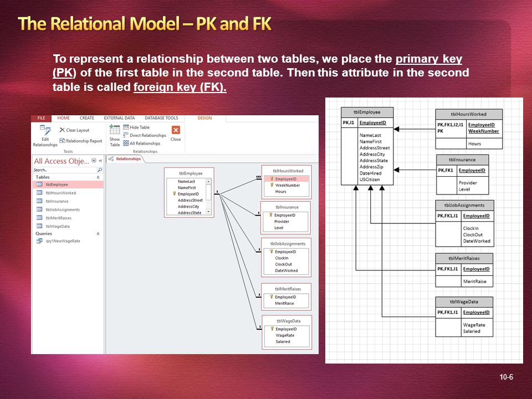The image size is (532, 399).
Task: Click the tblEmployee field list title
Action: click(x=190, y=173)
